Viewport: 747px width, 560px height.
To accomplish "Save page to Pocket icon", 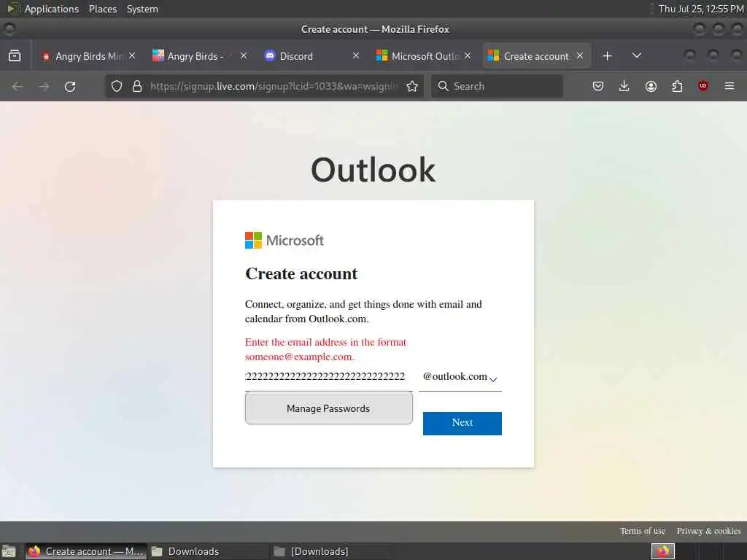I will pyautogui.click(x=598, y=86).
